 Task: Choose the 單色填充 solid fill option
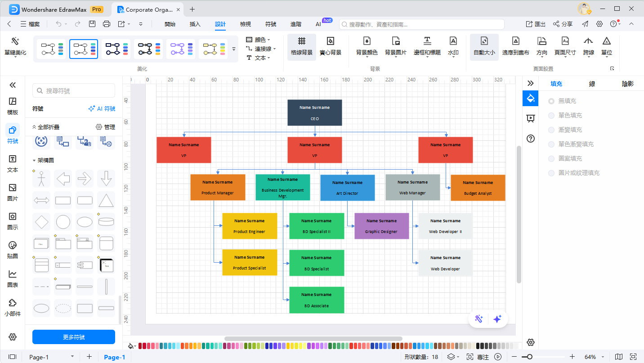point(551,116)
